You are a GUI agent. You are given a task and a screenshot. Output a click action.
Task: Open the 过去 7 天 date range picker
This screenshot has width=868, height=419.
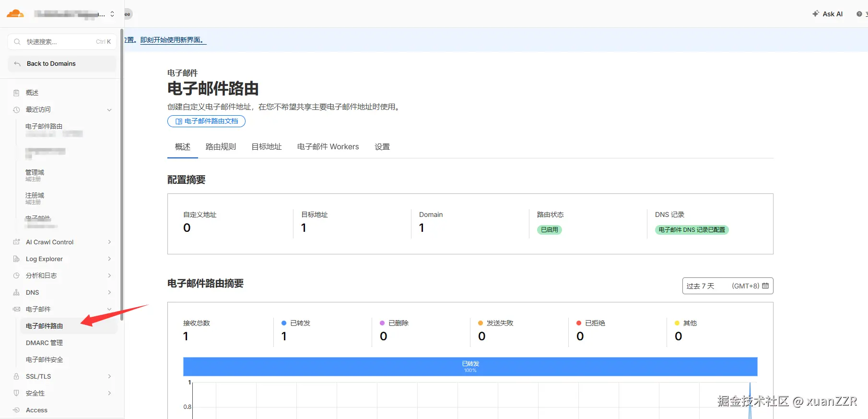tap(727, 286)
